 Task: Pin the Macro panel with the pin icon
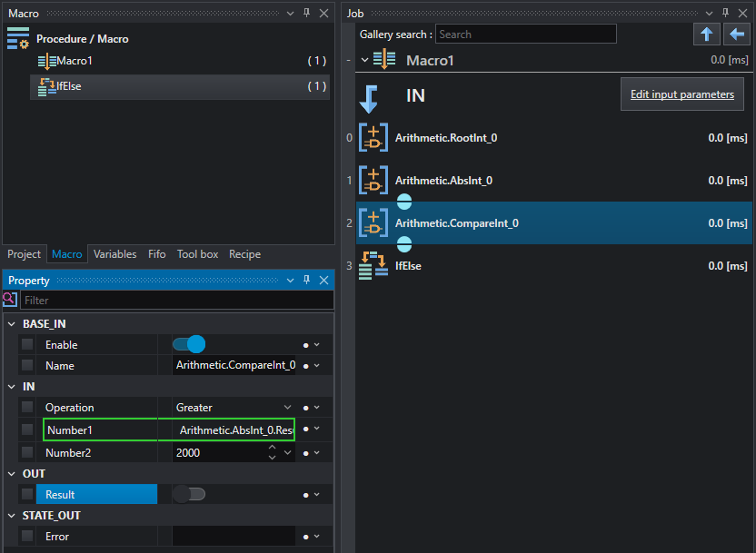[306, 13]
